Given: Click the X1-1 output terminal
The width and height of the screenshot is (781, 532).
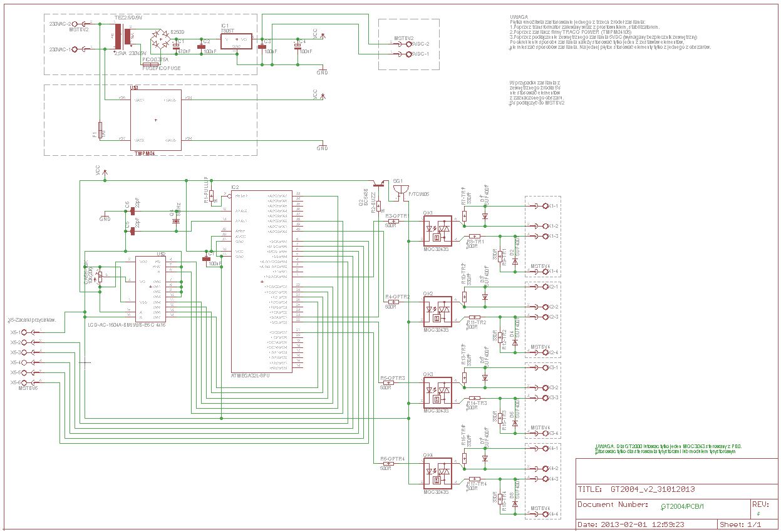Looking at the screenshot, I should (x=544, y=206).
